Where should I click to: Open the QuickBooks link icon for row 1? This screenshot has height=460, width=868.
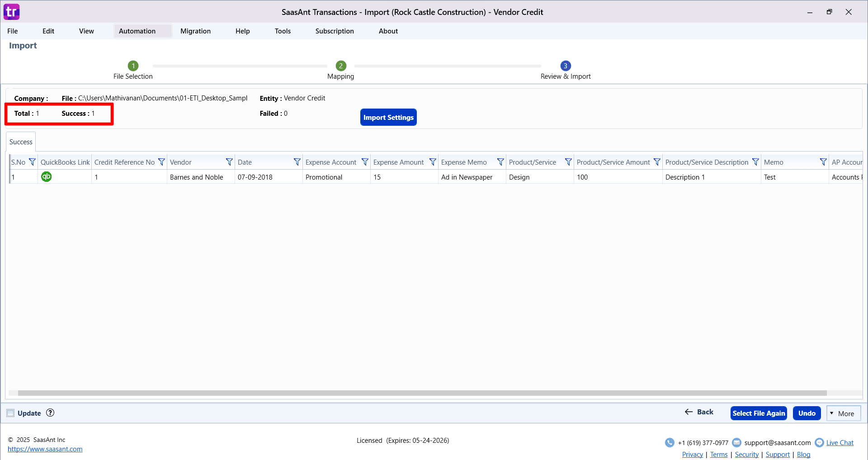tap(46, 176)
